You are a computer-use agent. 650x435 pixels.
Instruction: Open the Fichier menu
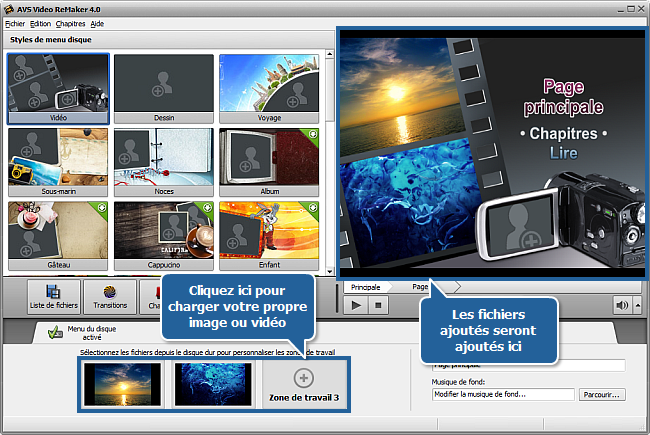click(15, 23)
